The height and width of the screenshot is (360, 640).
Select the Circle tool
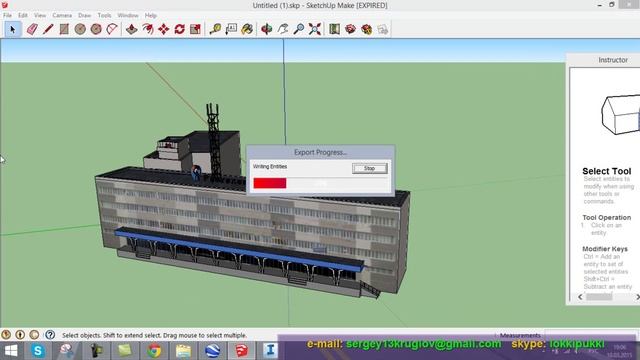(x=80, y=29)
